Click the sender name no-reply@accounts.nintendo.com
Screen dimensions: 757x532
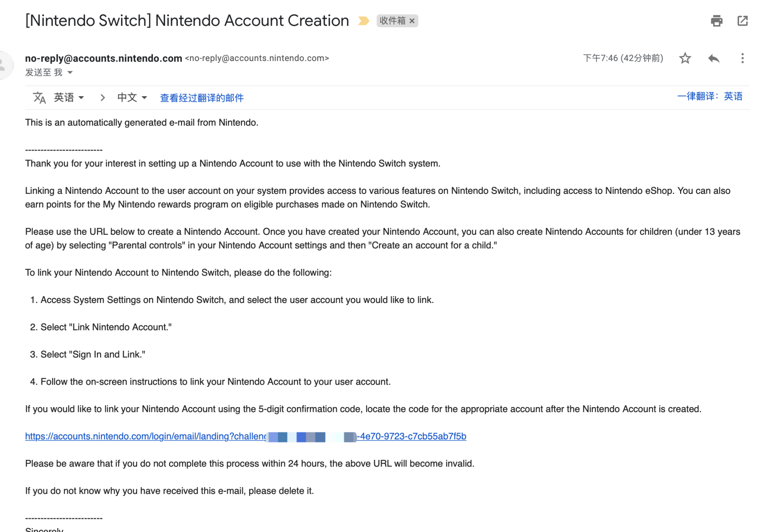(104, 58)
